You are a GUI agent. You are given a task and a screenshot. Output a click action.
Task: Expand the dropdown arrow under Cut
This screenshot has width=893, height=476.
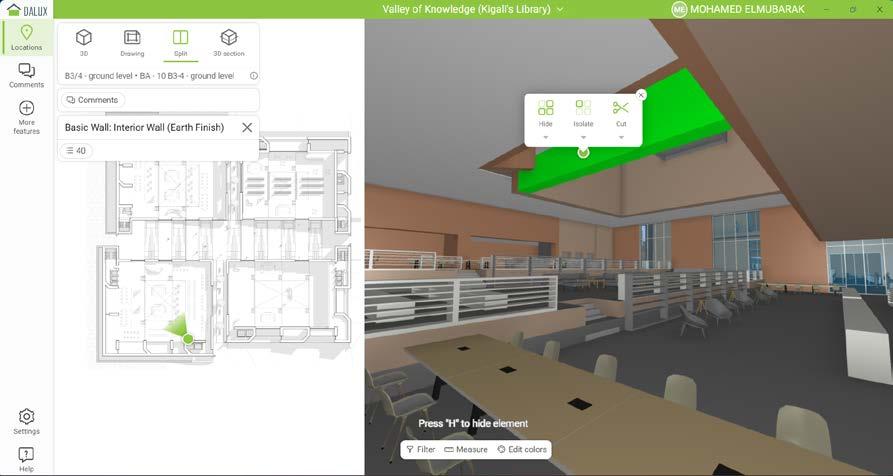621,137
